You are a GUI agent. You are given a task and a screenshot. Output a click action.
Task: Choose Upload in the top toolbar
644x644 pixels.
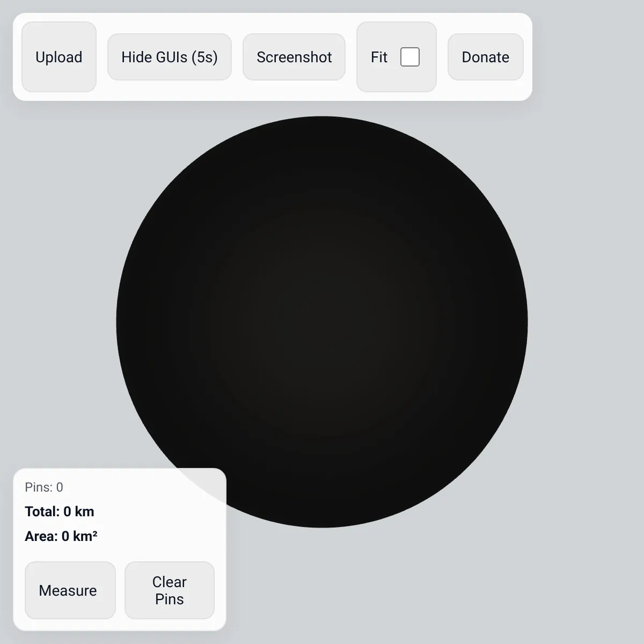pyautogui.click(x=59, y=57)
